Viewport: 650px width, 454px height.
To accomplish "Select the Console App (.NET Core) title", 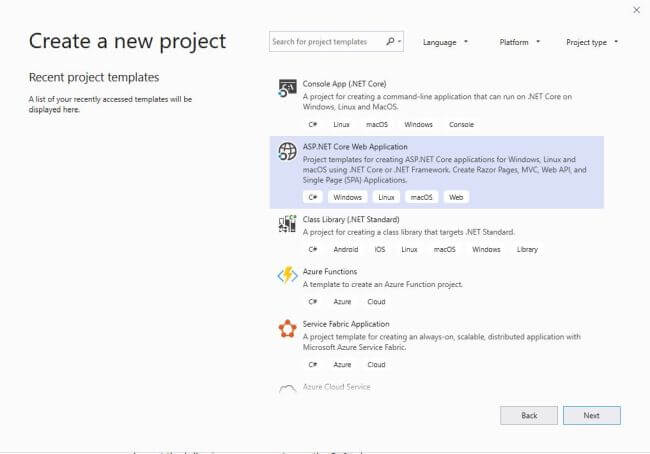I will [x=344, y=84].
